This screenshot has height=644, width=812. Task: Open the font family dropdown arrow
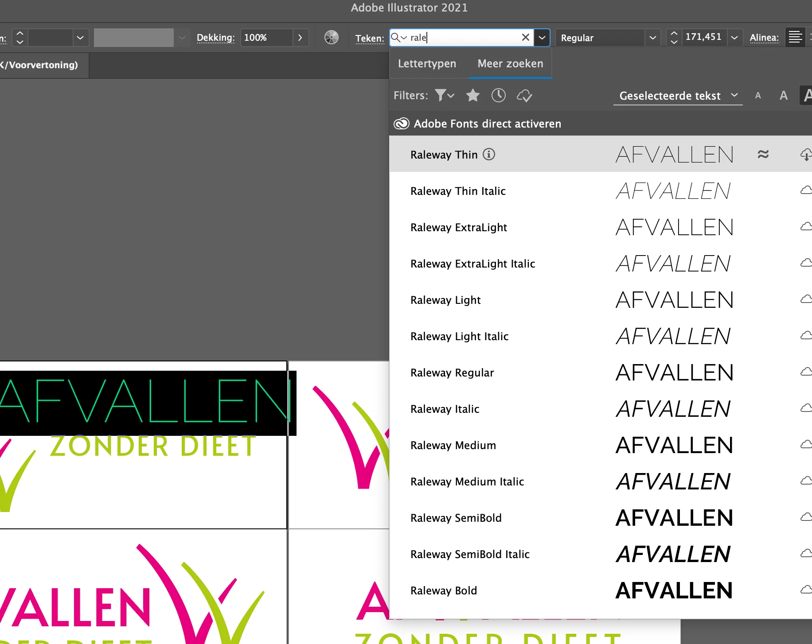point(542,38)
